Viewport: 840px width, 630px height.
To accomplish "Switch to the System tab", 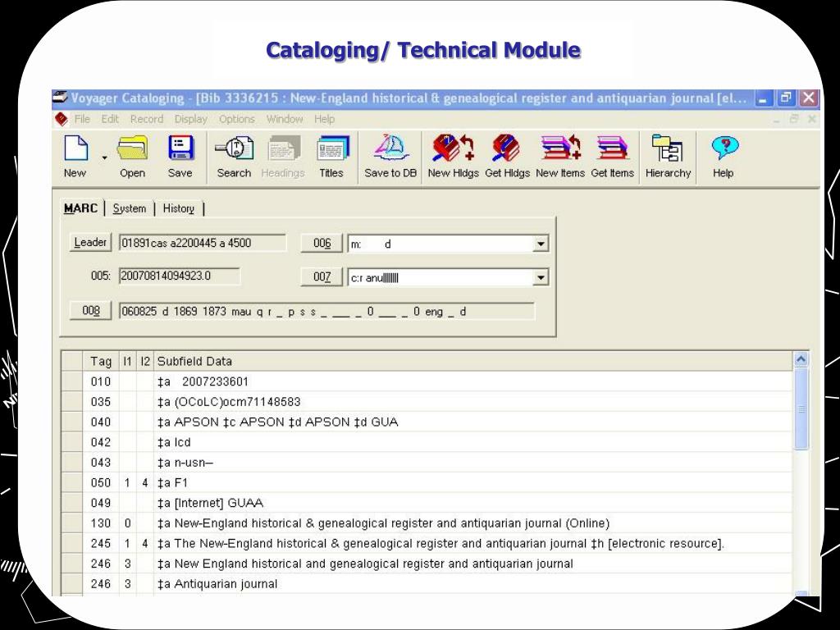I will [x=129, y=208].
